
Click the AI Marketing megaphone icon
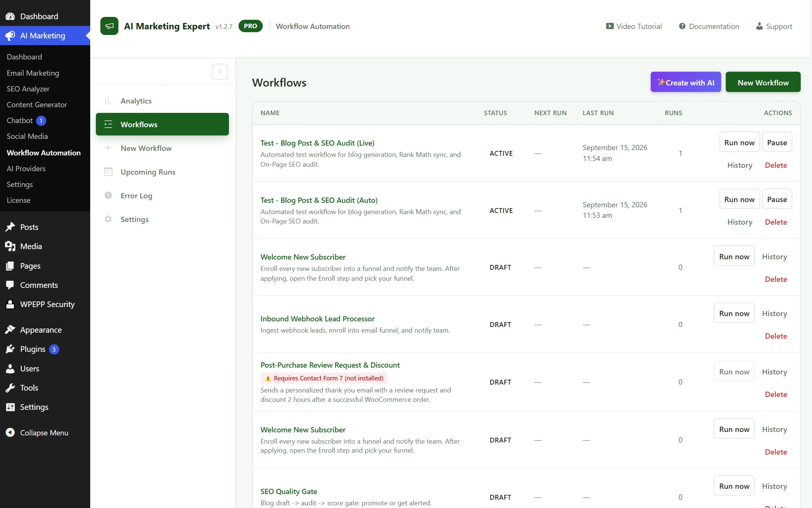coord(10,35)
